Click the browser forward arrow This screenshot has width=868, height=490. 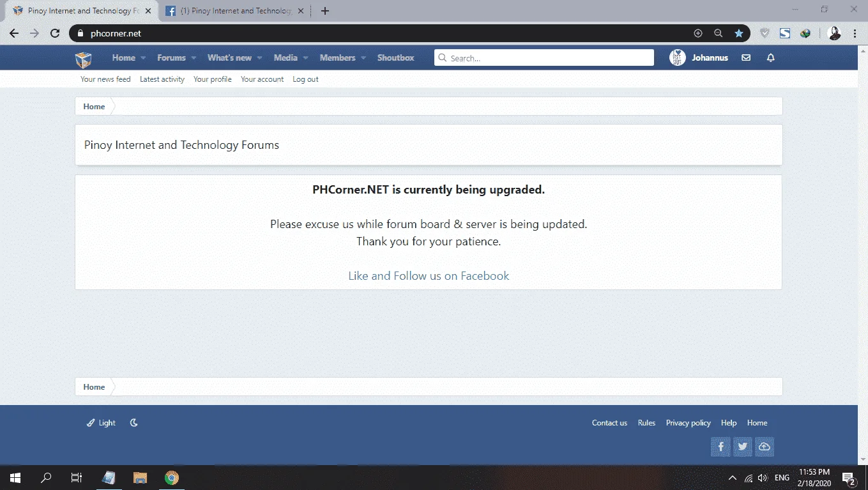pos(34,33)
